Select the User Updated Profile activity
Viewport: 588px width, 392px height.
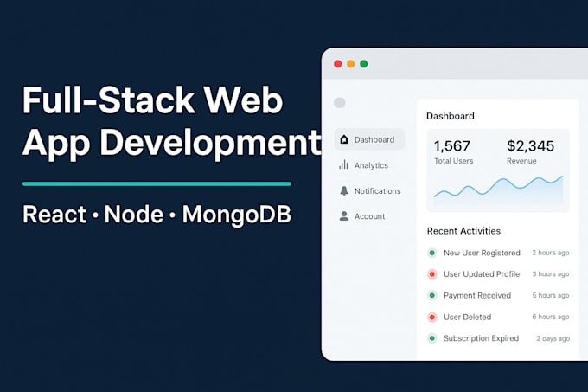pos(498,274)
